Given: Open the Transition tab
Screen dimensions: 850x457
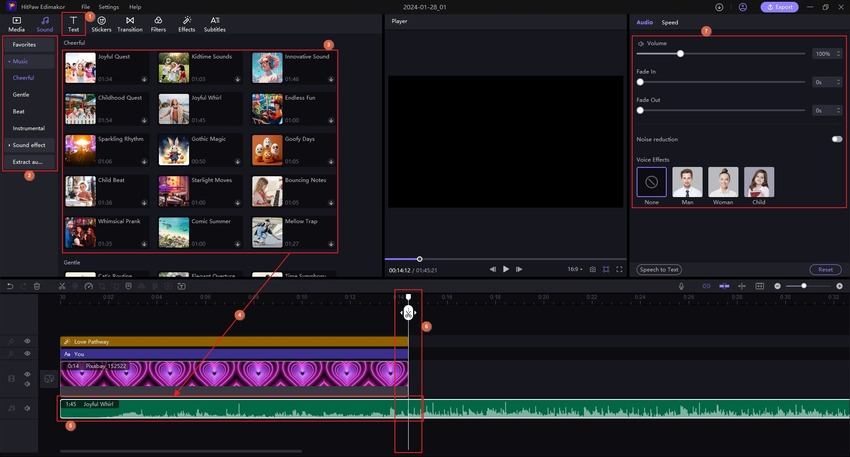Looking at the screenshot, I should 130,24.
